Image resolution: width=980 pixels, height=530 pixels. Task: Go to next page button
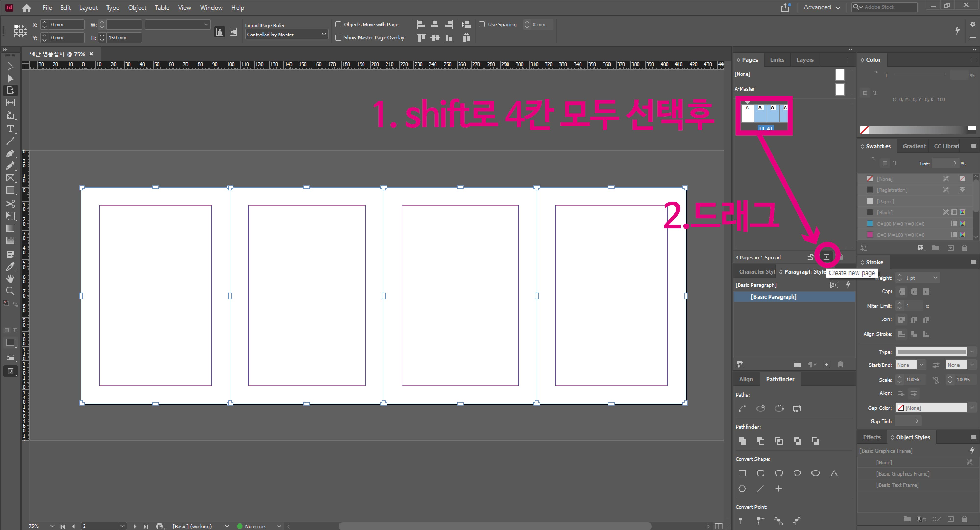(x=135, y=526)
